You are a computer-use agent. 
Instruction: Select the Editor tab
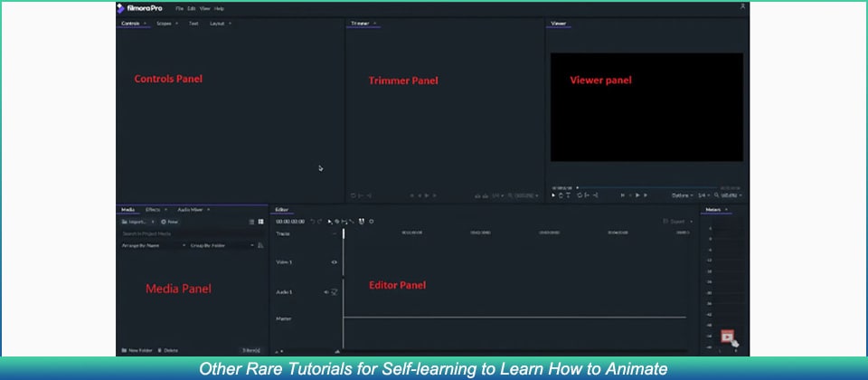(282, 209)
